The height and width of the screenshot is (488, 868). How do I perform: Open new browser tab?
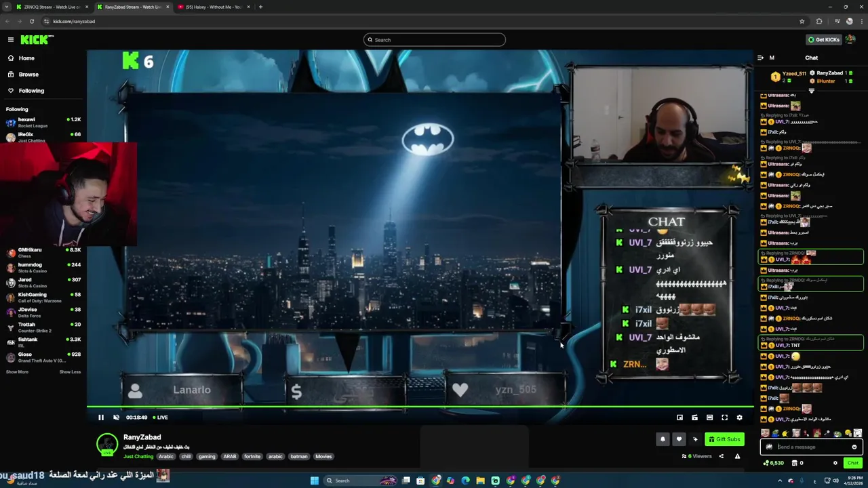[260, 7]
